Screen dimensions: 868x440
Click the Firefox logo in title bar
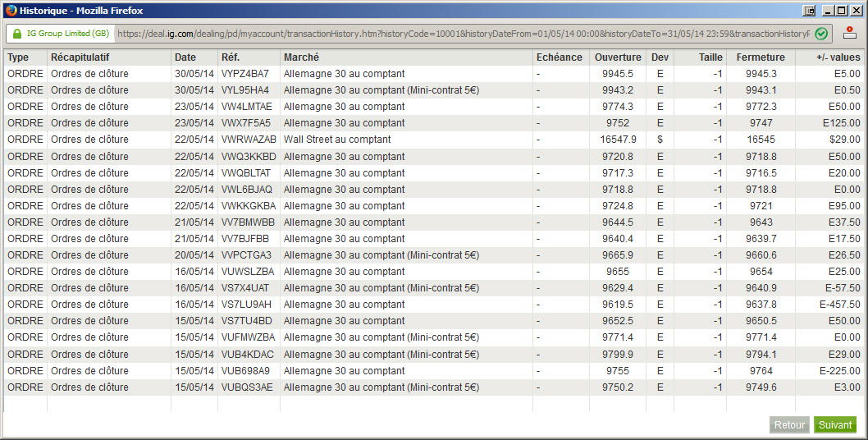point(11,10)
